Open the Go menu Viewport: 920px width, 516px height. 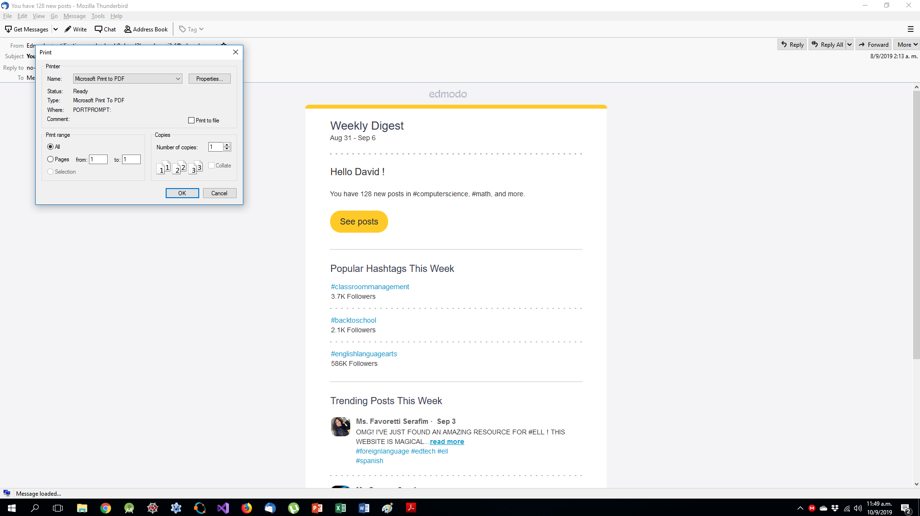point(54,16)
